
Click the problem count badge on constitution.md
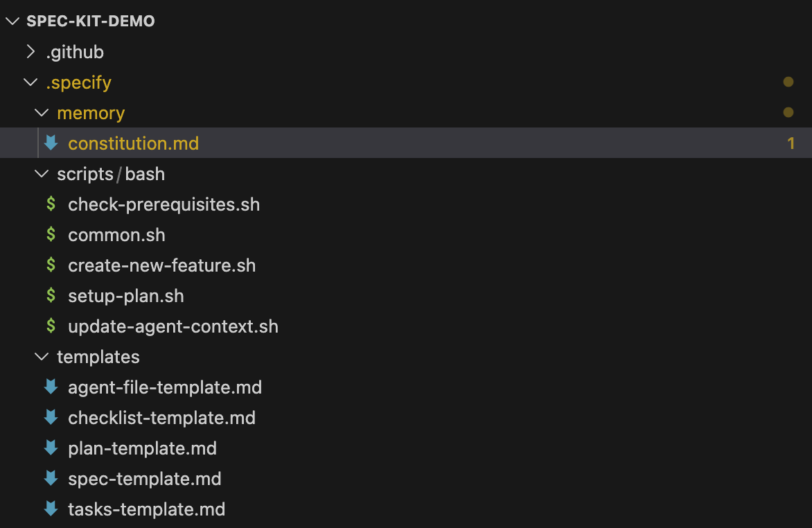[x=791, y=143]
